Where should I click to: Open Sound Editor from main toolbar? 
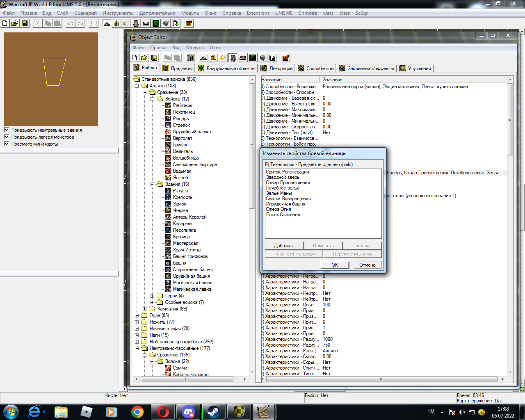126,23
